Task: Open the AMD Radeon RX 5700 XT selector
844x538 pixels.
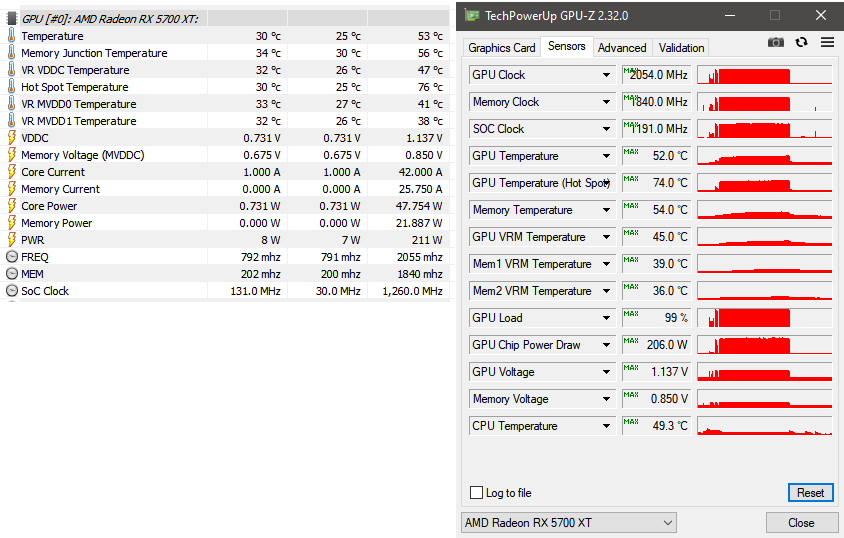Action: (x=568, y=523)
